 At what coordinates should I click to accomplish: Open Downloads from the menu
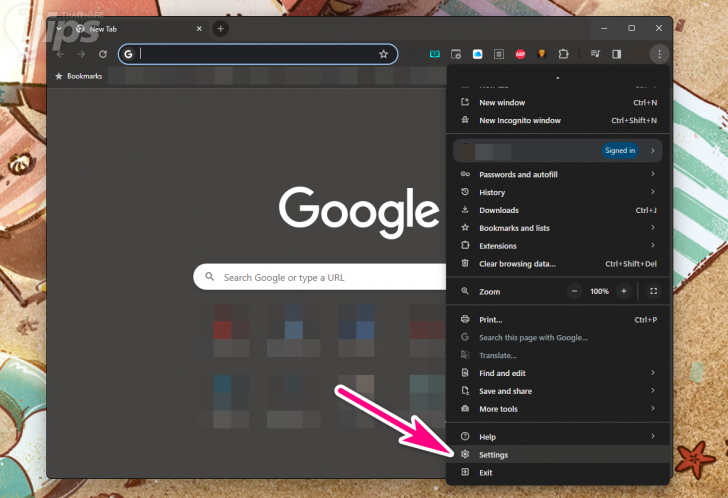559,210
